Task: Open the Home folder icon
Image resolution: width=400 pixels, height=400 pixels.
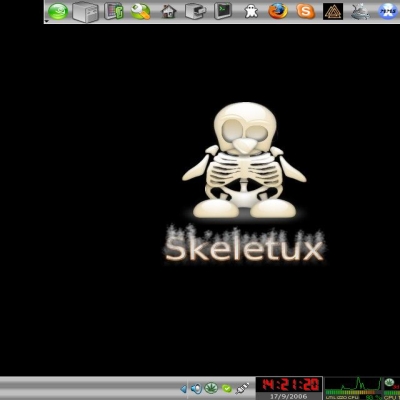Action: [x=169, y=12]
